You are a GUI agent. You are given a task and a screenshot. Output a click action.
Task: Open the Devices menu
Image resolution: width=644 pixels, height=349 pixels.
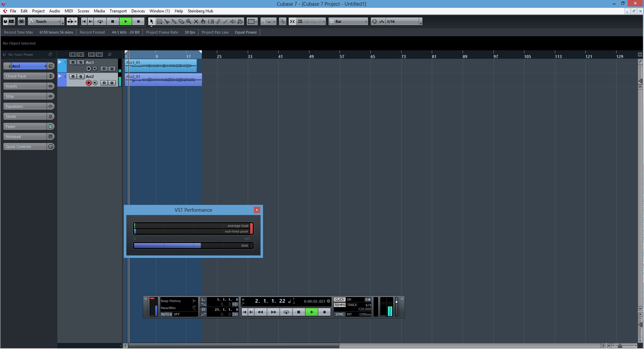[x=138, y=11]
